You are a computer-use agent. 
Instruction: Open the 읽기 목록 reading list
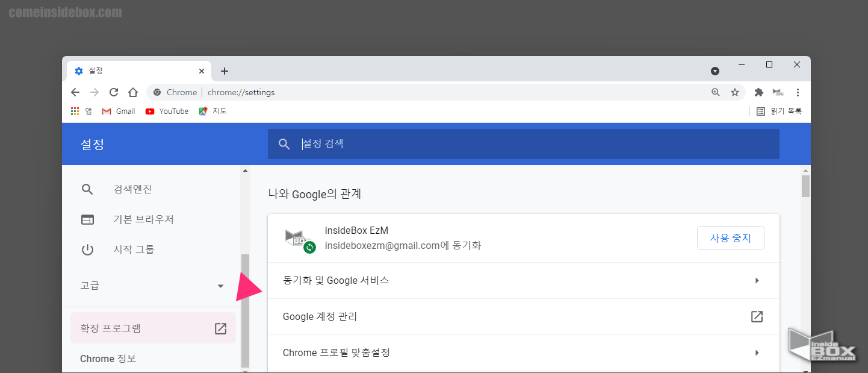coord(779,111)
